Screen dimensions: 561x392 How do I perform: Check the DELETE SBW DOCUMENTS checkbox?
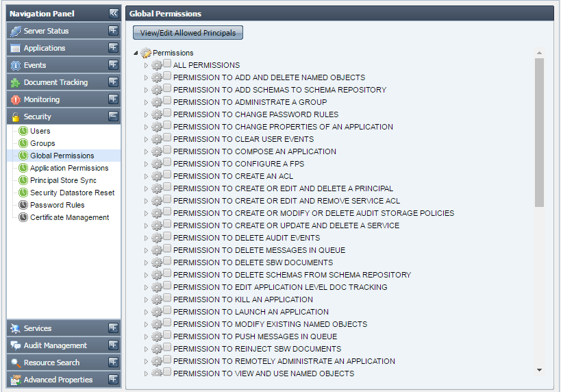167,261
